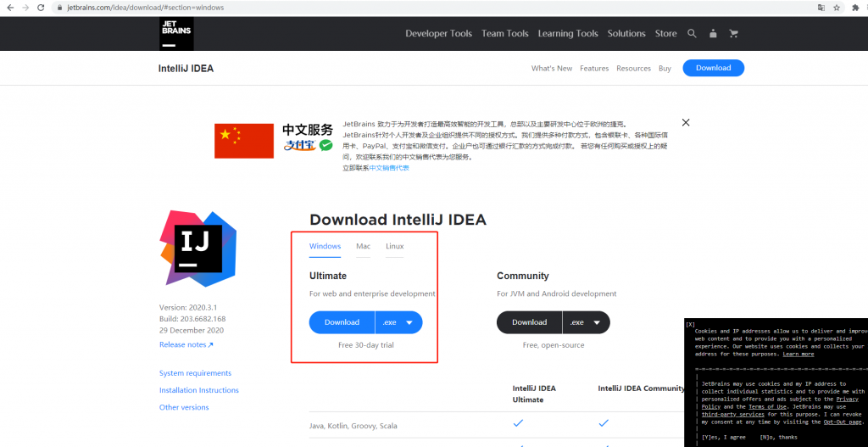Open the Opt-Out page link
This screenshot has width=868, height=447.
click(843, 422)
